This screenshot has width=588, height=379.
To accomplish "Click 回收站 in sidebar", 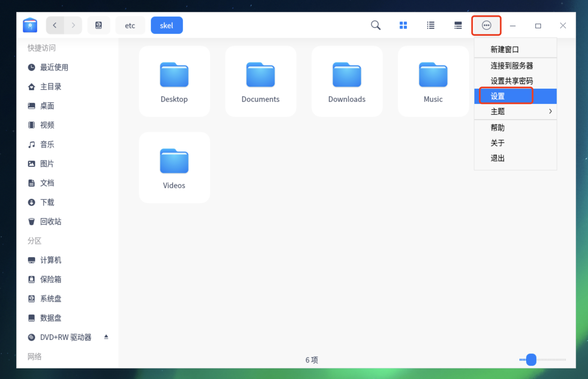I will 51,221.
